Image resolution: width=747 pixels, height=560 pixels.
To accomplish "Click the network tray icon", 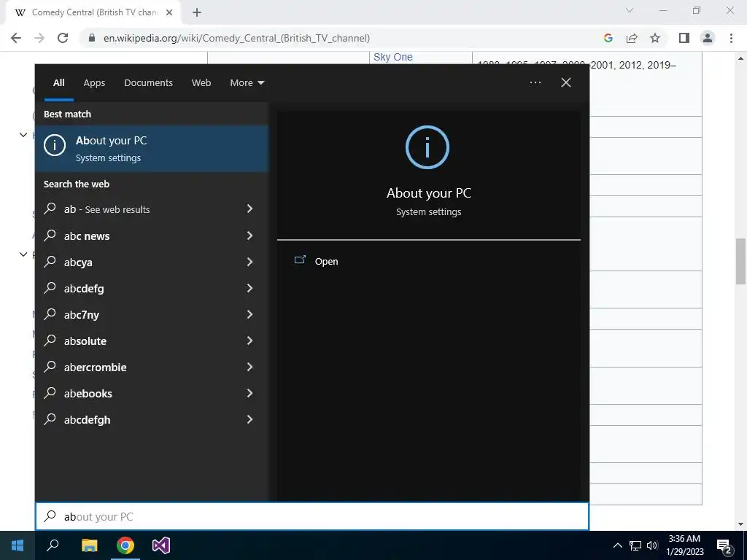I will (635, 545).
